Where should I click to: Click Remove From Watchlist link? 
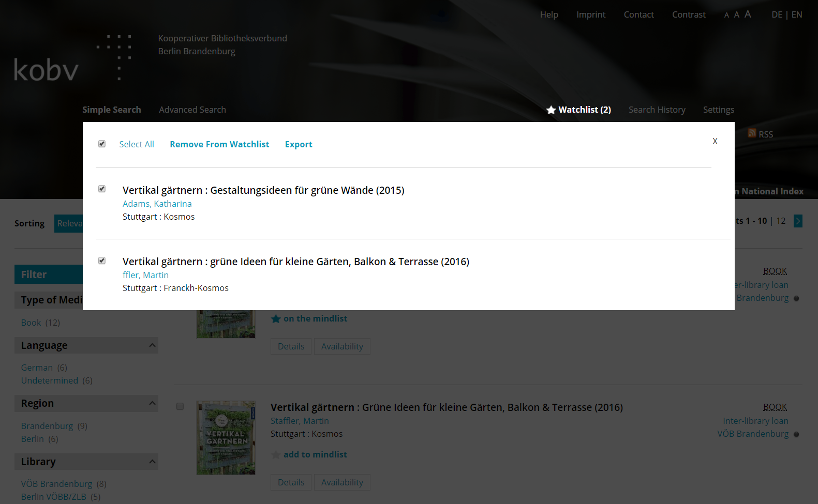219,144
